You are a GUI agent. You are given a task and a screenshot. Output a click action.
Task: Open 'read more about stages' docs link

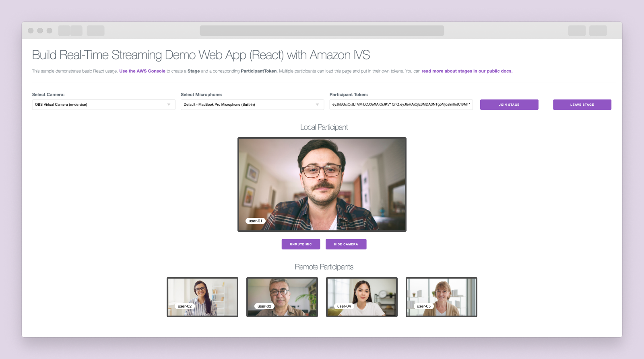pyautogui.click(x=467, y=71)
